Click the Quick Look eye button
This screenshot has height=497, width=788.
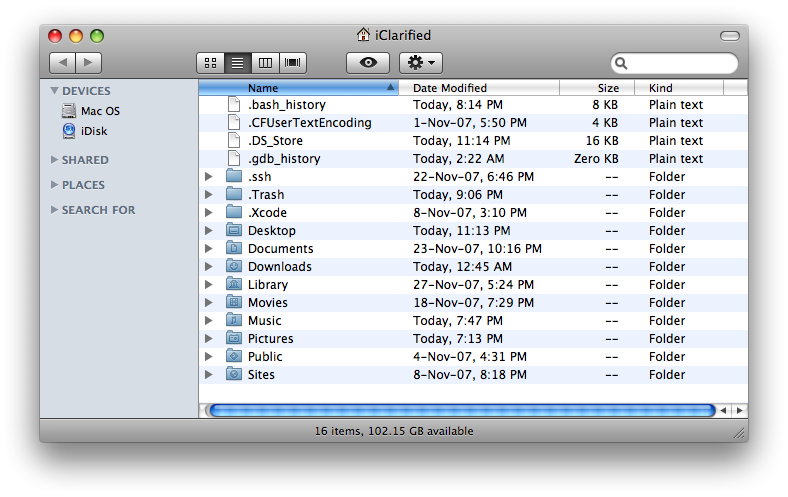point(368,62)
